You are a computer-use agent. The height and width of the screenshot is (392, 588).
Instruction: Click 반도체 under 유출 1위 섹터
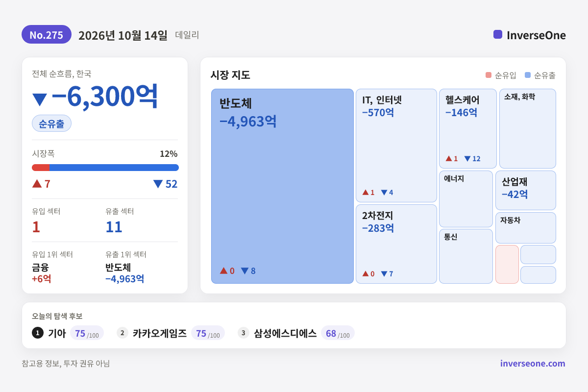pyautogui.click(x=118, y=268)
